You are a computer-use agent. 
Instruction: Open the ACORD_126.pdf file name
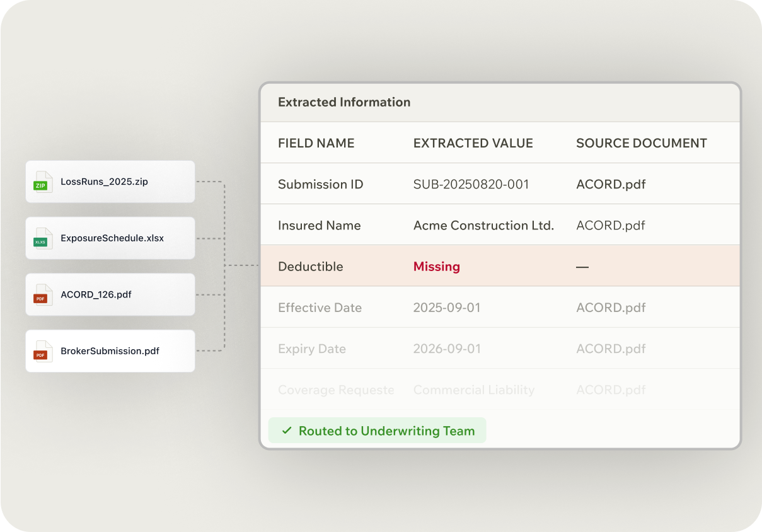pyautogui.click(x=96, y=294)
